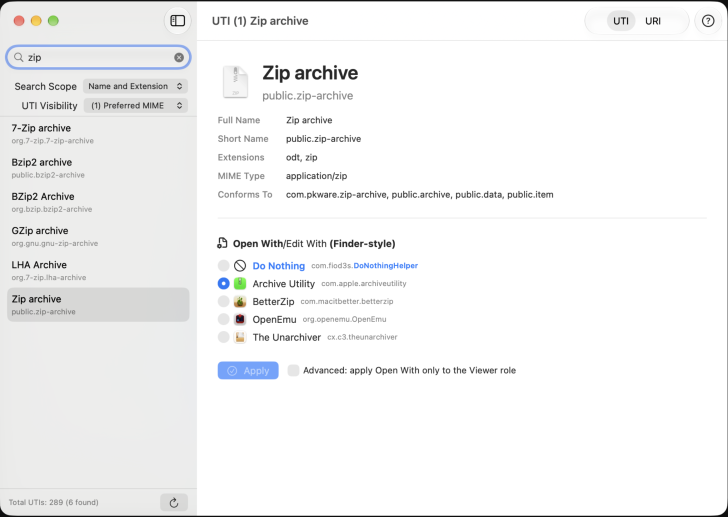Click the Archive Utility label
The image size is (728, 517).
pyautogui.click(x=284, y=284)
